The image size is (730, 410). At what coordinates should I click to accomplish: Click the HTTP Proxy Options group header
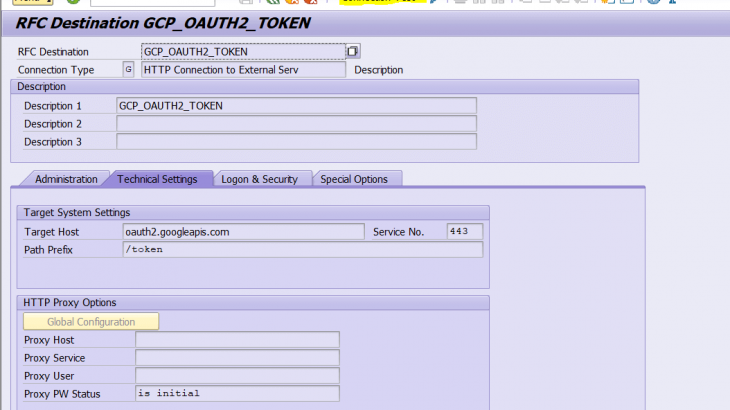(x=68, y=302)
